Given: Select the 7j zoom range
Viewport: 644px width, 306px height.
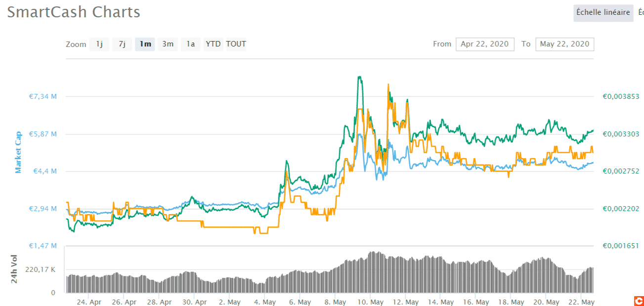Looking at the screenshot, I should click(x=122, y=44).
